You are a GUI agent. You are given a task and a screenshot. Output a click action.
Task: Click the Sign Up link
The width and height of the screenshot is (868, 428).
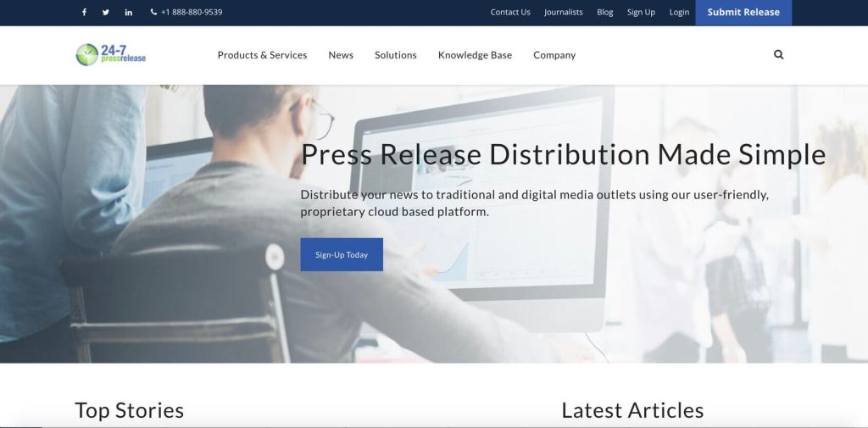[641, 12]
